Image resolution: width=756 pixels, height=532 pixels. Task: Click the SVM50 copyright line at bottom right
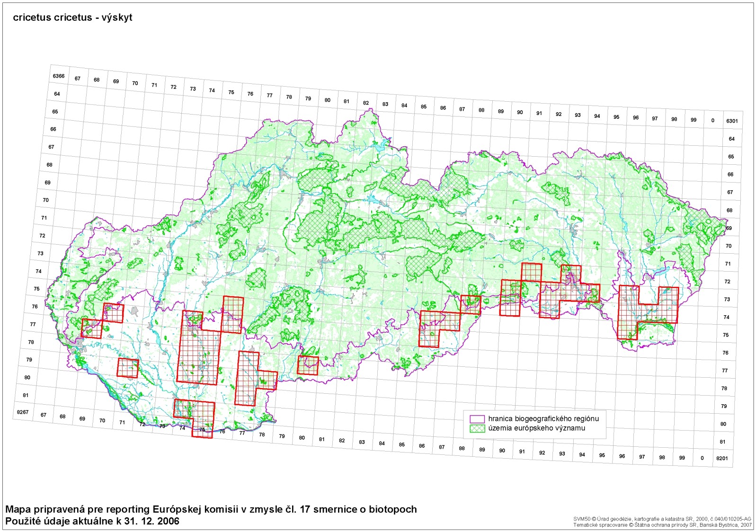662,519
